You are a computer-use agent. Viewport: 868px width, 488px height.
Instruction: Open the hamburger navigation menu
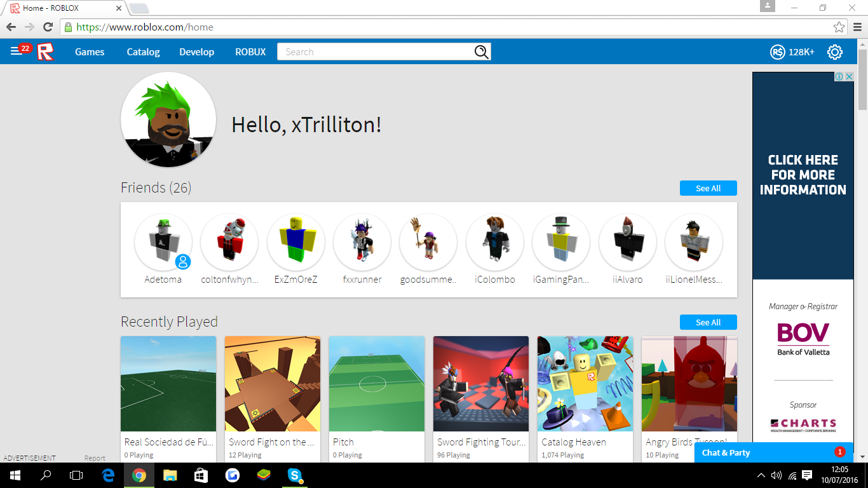pyautogui.click(x=16, y=51)
